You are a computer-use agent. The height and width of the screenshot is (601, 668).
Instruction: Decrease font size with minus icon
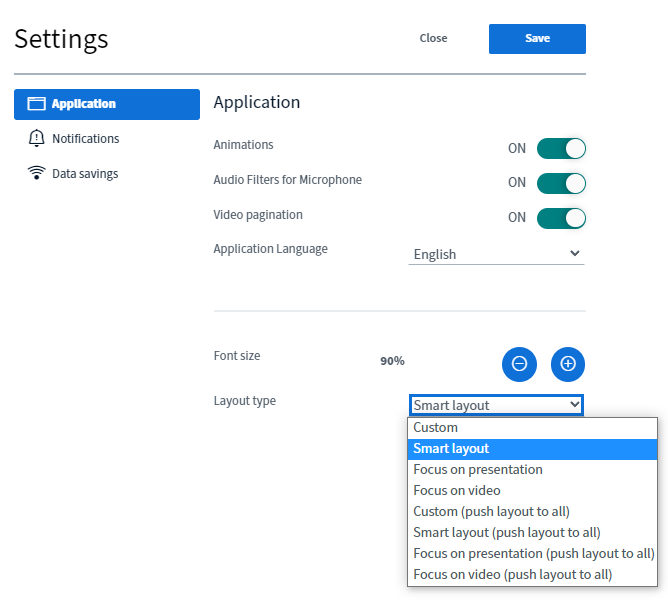519,364
